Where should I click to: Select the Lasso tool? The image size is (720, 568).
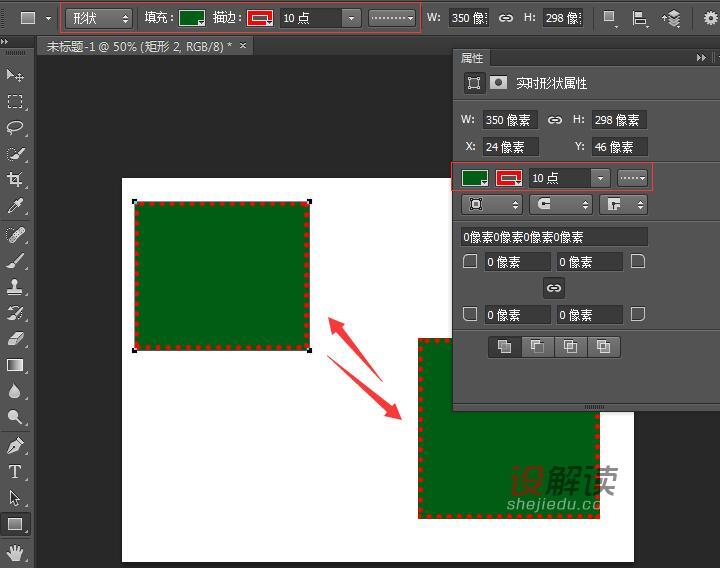click(15, 128)
